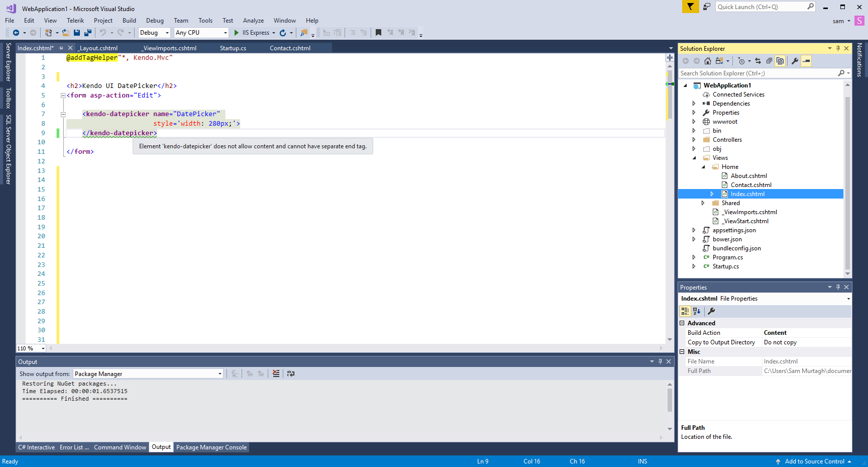Toggle Show All Files in Solution Explorer
This screenshot has height=467, width=868.
point(780,61)
